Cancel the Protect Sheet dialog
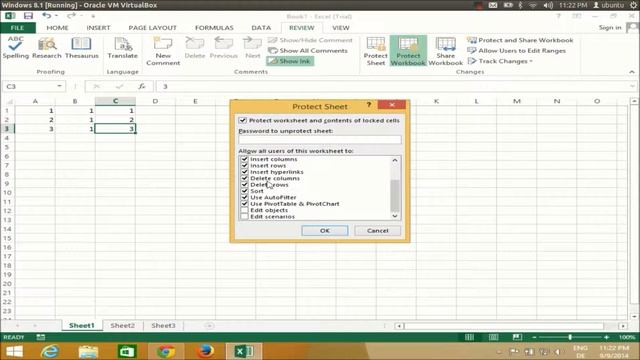 pos(378,231)
